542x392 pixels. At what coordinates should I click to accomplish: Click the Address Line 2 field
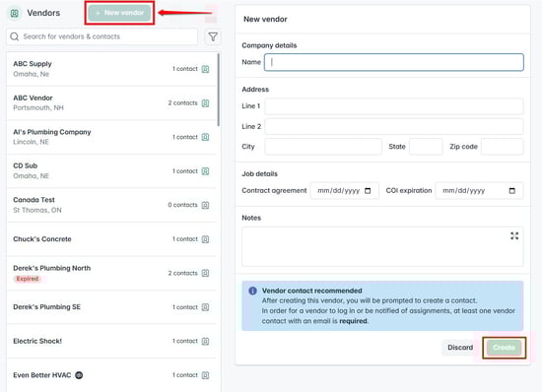[x=394, y=127]
